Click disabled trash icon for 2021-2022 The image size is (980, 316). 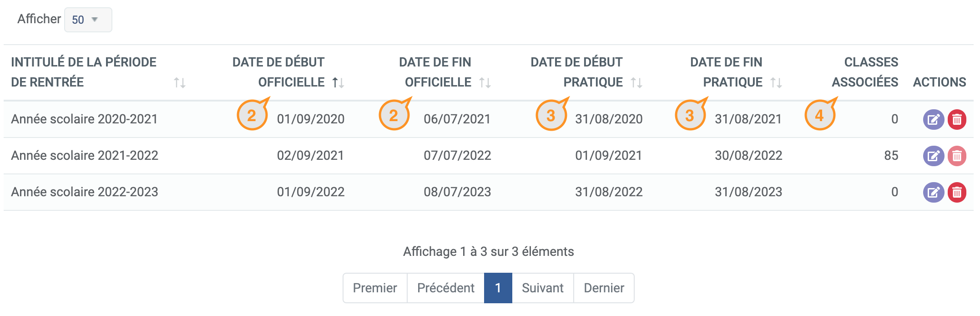(x=957, y=156)
